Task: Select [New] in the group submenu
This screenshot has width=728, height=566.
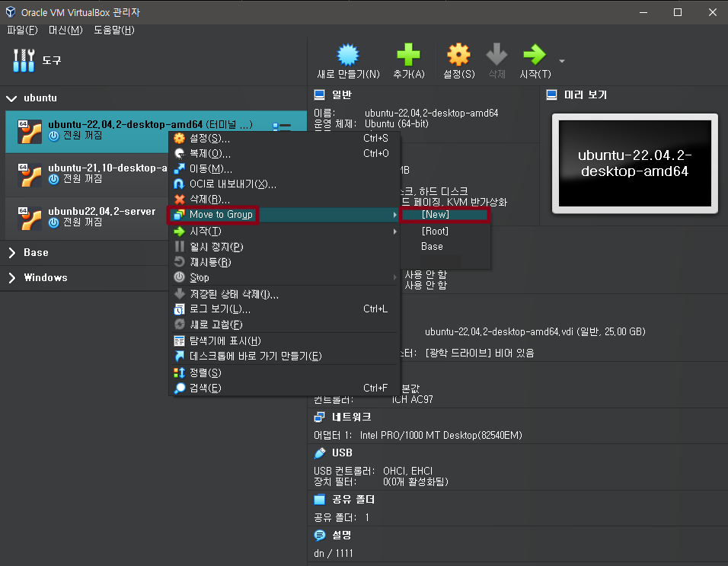Action: (x=445, y=215)
